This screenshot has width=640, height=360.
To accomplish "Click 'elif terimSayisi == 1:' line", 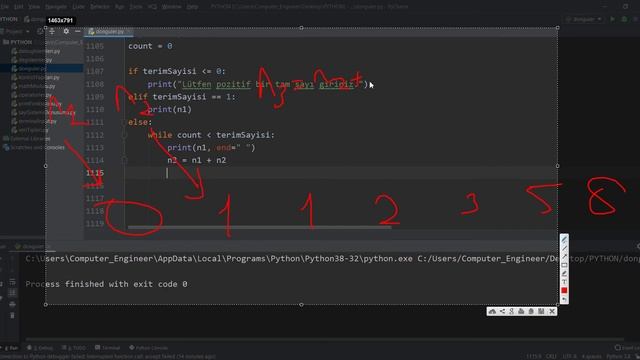I will [x=182, y=97].
